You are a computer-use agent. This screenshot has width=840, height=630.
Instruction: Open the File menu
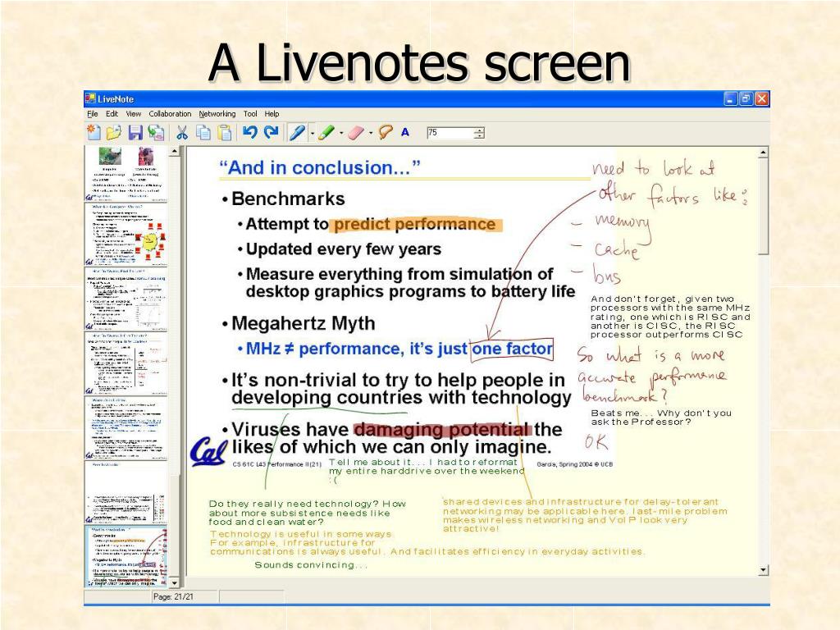coord(93,113)
